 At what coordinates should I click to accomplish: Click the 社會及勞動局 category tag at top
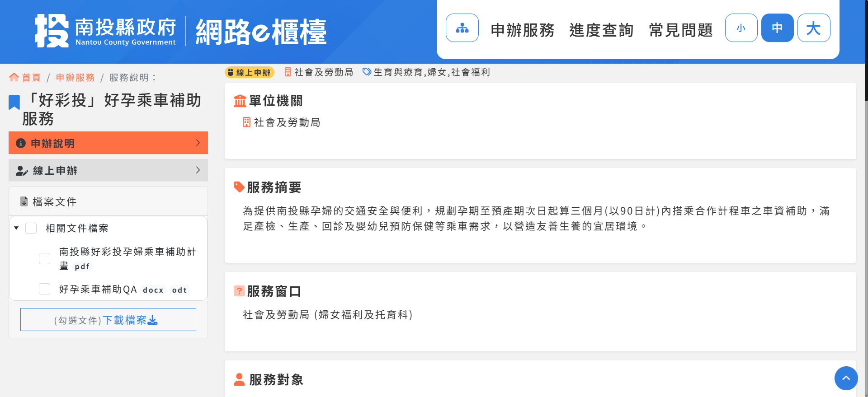point(323,72)
